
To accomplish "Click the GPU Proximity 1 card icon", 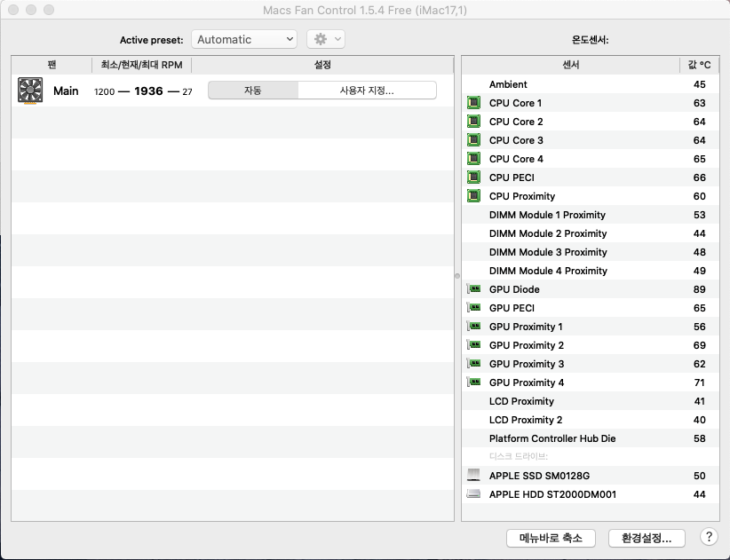I will tap(473, 327).
